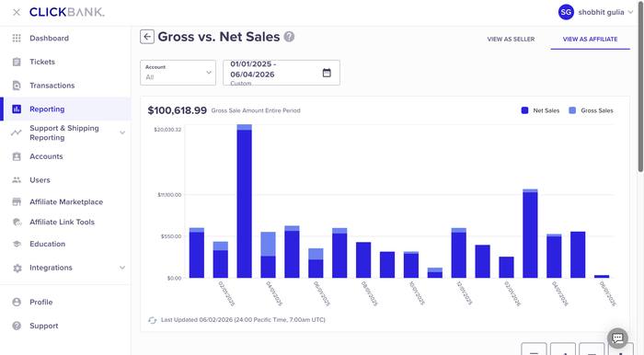
Task: Click the Education graduation cap icon
Action: click(x=17, y=244)
